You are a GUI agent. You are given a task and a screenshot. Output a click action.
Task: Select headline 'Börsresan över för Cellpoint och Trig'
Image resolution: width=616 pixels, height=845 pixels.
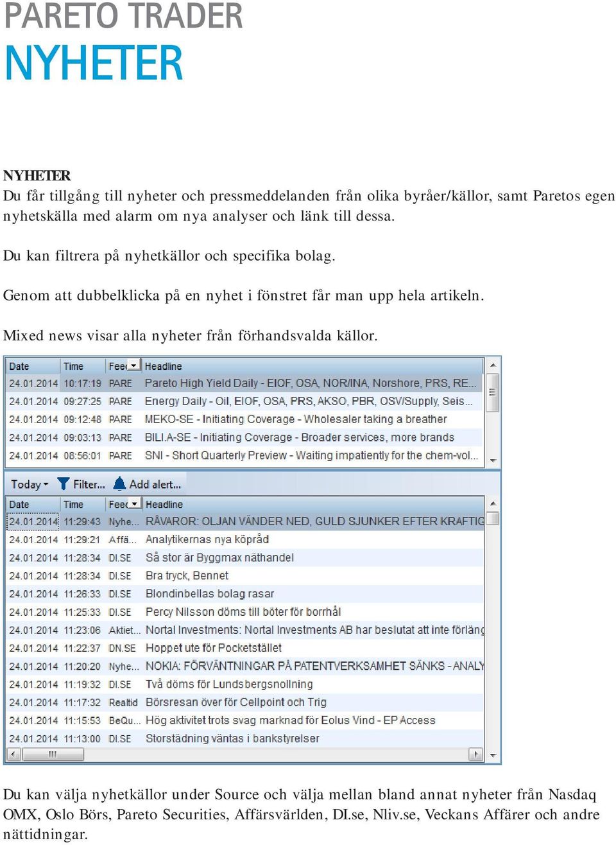pos(235,702)
